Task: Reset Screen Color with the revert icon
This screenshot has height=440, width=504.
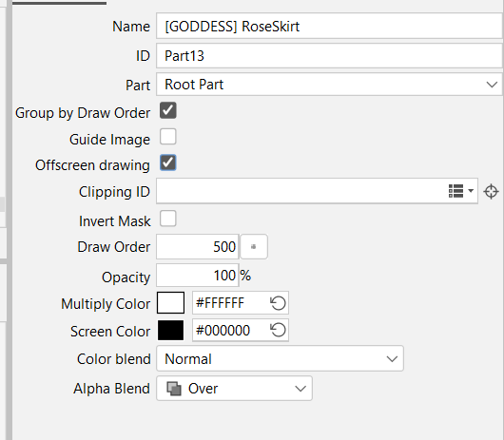Action: (x=278, y=330)
